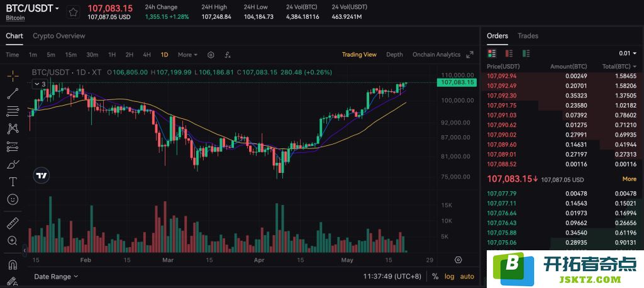Select the Trading View chart mode
This screenshot has height=288, width=644.
(359, 55)
